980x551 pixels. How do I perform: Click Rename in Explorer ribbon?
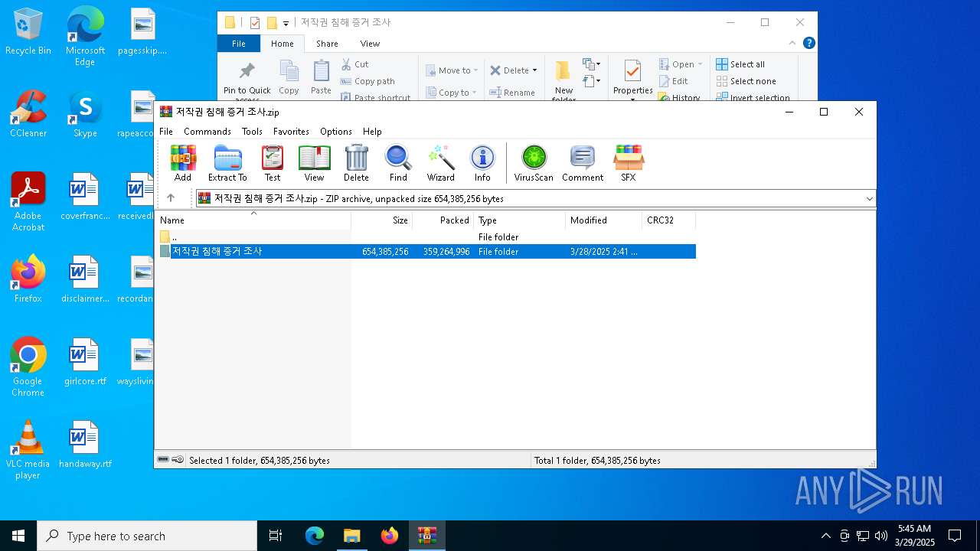513,93
